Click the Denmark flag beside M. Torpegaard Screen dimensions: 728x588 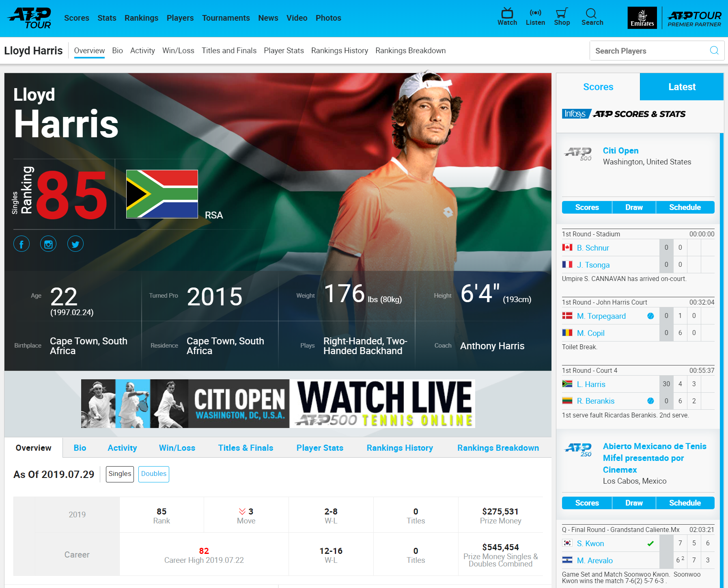click(x=567, y=316)
